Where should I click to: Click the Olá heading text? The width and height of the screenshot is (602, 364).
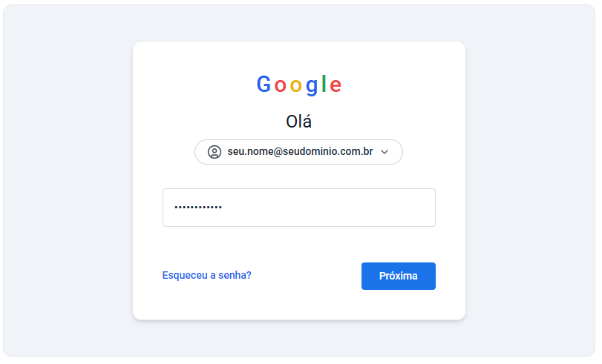298,122
